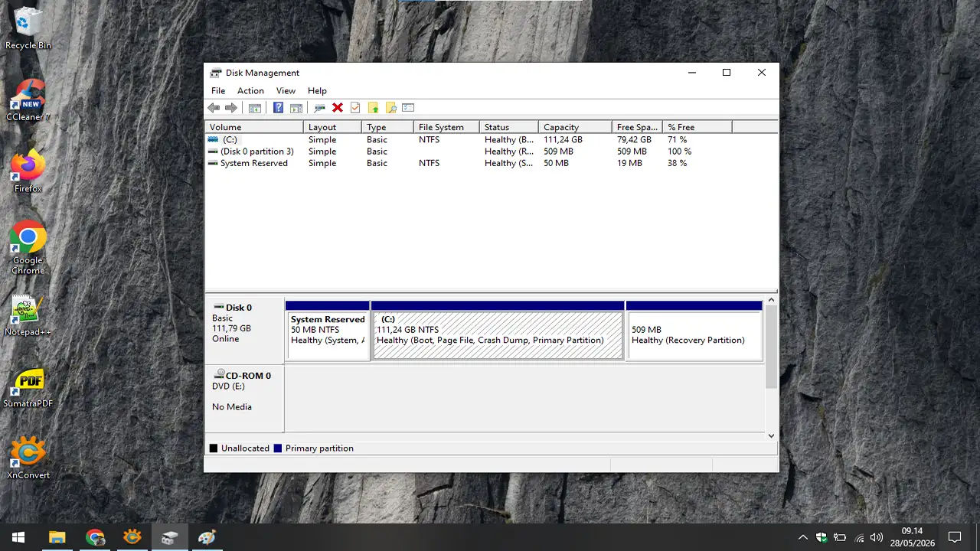This screenshot has width=980, height=551.
Task: Select the Notepad++ desktop shortcut
Action: click(28, 315)
